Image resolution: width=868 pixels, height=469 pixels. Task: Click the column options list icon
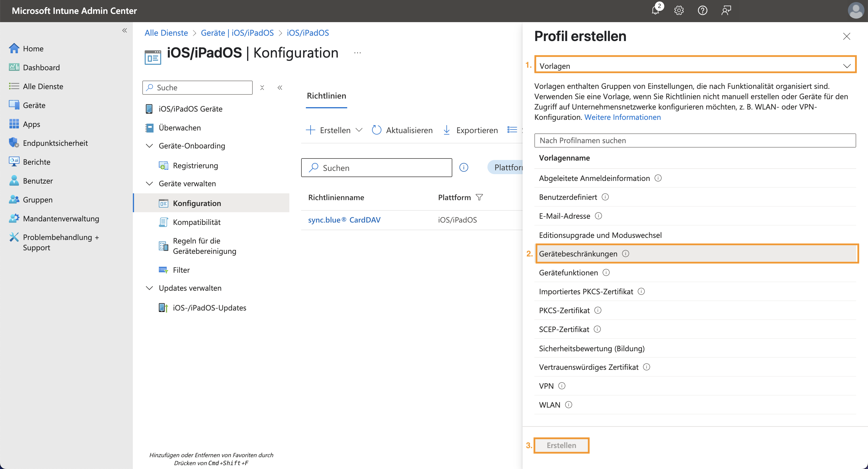512,130
